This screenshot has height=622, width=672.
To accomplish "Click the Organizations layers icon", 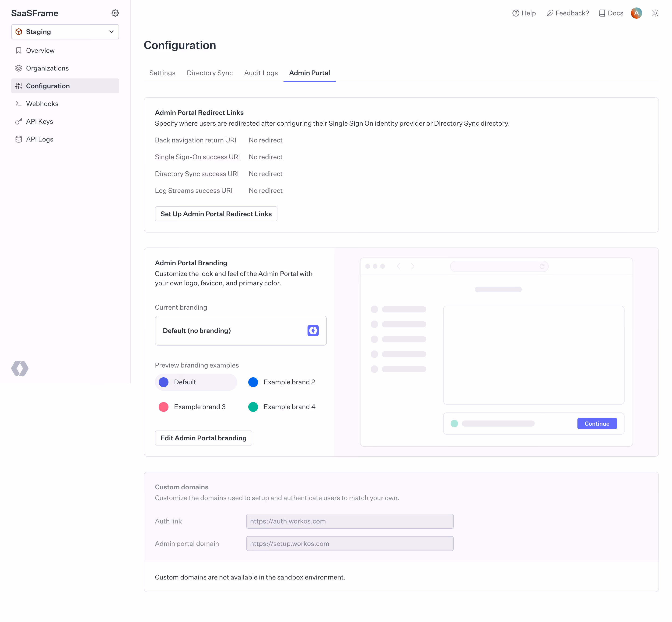I will (19, 68).
